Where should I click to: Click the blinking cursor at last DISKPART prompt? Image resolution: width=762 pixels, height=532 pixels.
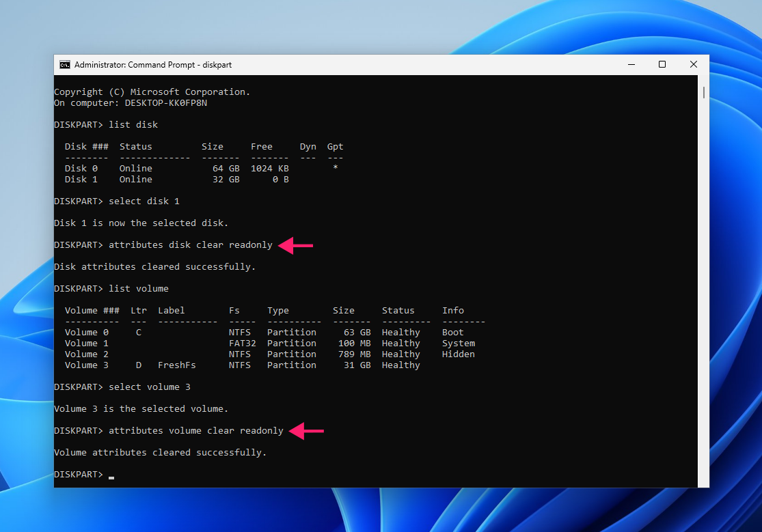coord(111,477)
